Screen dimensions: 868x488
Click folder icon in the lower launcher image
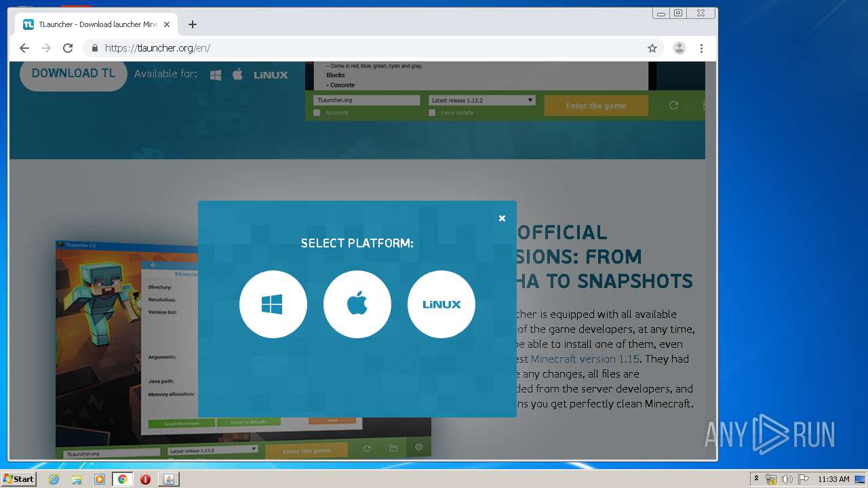coord(393,448)
